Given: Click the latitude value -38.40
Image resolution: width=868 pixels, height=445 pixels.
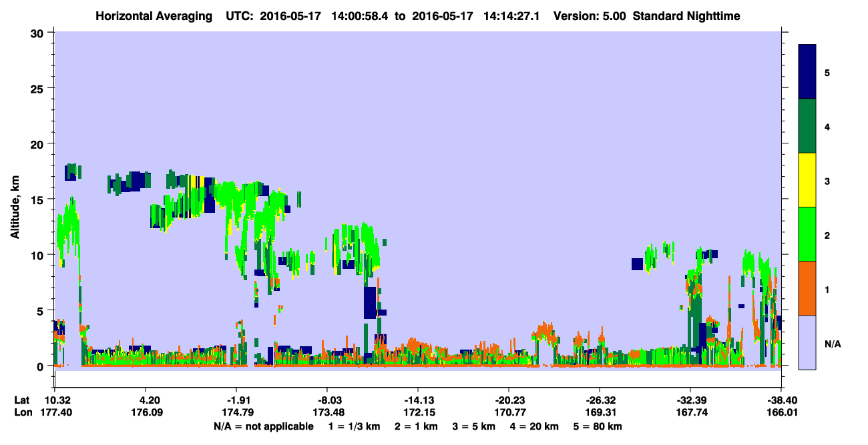Looking at the screenshot, I should 781,400.
